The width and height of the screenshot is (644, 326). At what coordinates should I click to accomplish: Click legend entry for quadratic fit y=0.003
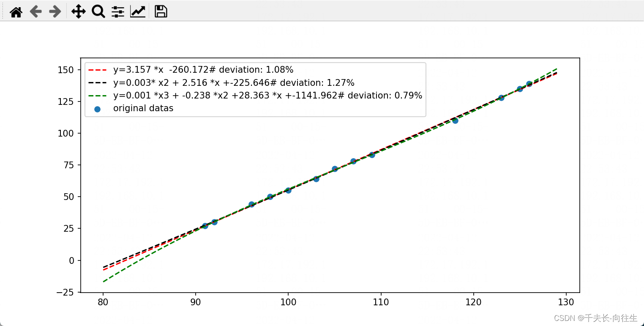(x=234, y=82)
